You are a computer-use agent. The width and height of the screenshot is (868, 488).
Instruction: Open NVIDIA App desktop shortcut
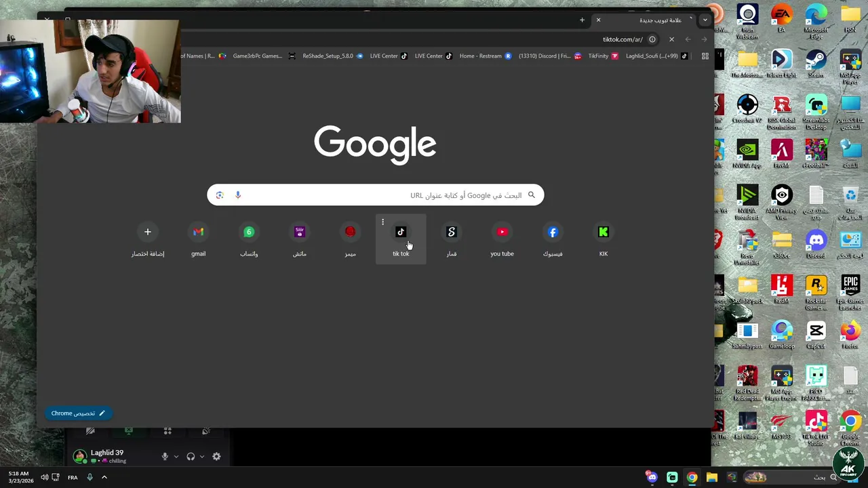[747, 155]
